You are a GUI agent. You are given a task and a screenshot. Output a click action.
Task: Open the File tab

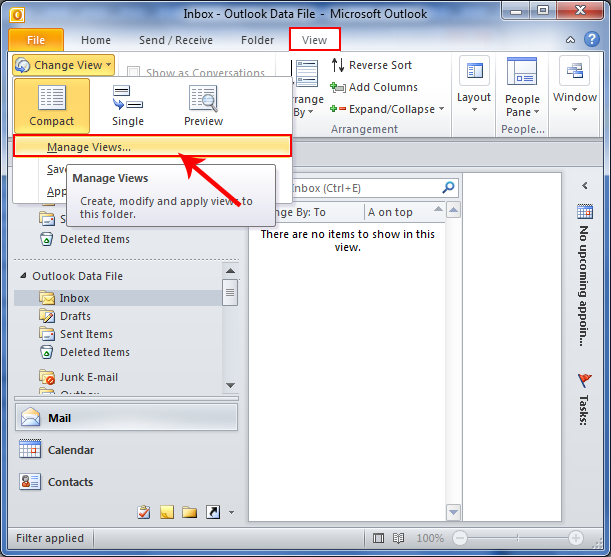coord(36,40)
